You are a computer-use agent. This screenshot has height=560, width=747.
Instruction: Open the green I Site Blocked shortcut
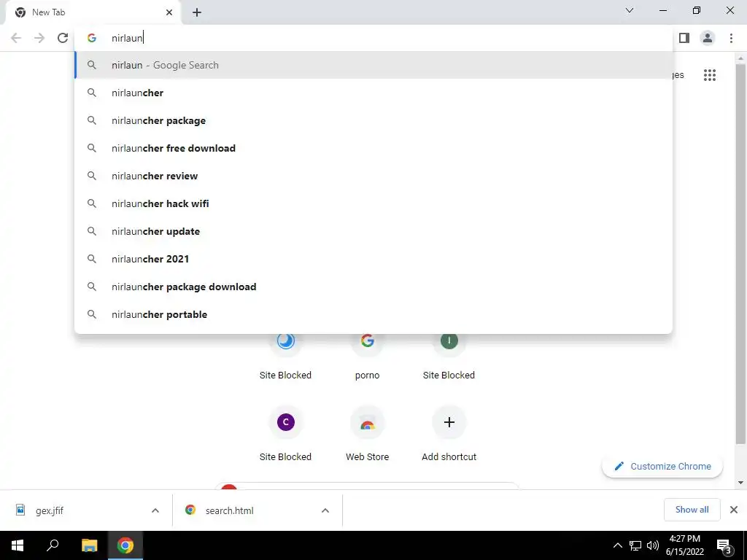coord(449,355)
